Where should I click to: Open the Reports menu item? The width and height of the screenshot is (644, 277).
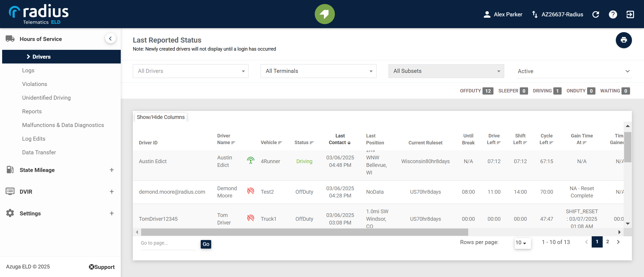tap(32, 111)
